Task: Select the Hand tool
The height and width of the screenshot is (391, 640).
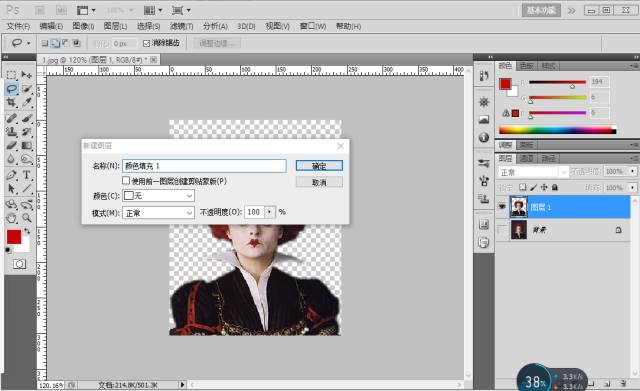Action: coord(11,218)
